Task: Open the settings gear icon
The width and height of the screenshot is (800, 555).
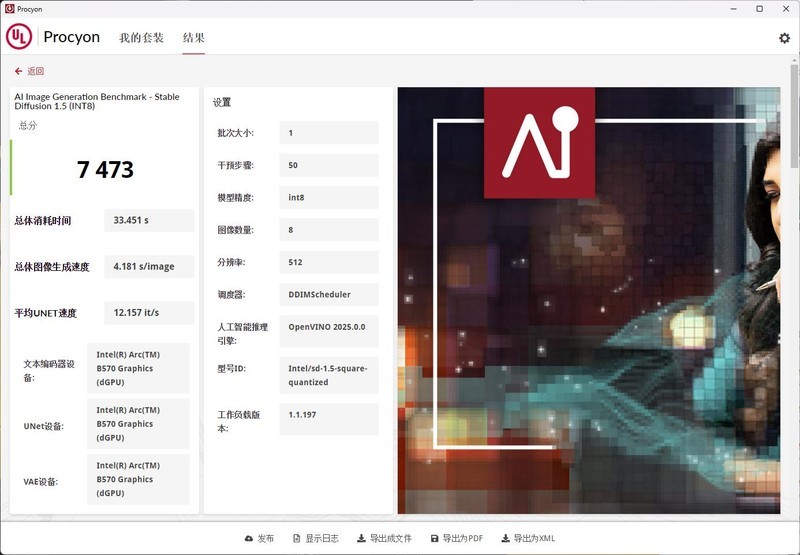Action: (x=784, y=38)
